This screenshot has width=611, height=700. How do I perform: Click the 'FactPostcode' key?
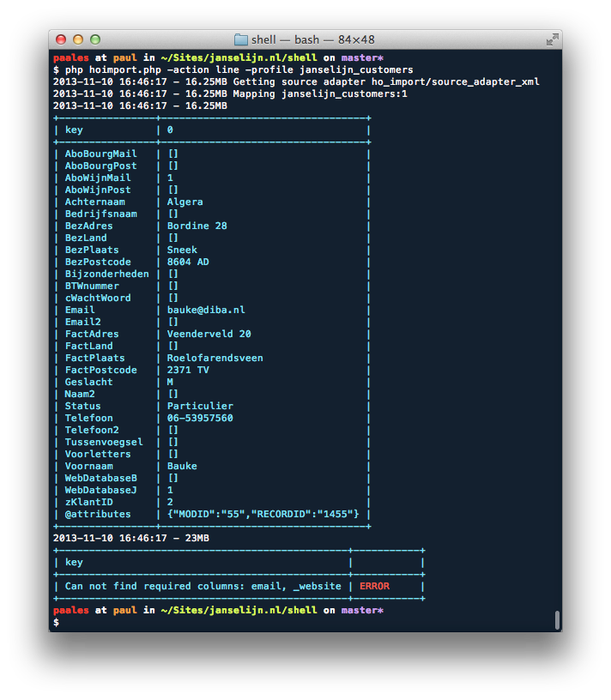tap(101, 370)
